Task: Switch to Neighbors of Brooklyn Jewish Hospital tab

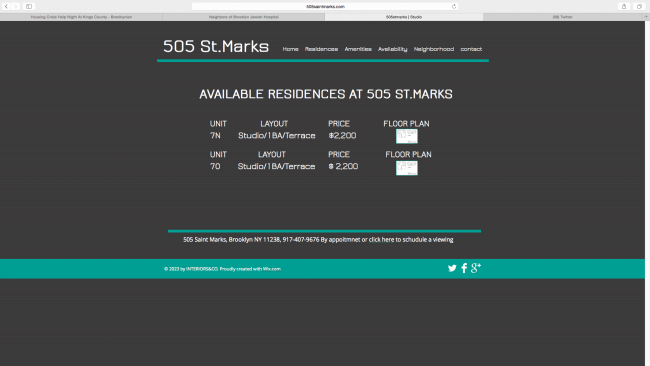Action: tap(244, 17)
